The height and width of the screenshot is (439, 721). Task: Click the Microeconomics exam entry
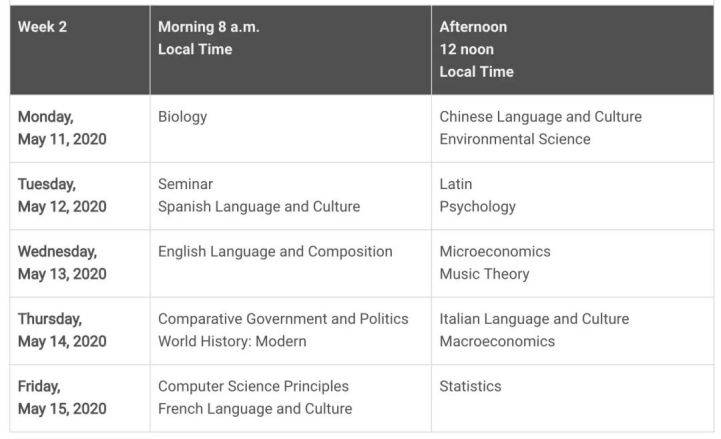(495, 251)
